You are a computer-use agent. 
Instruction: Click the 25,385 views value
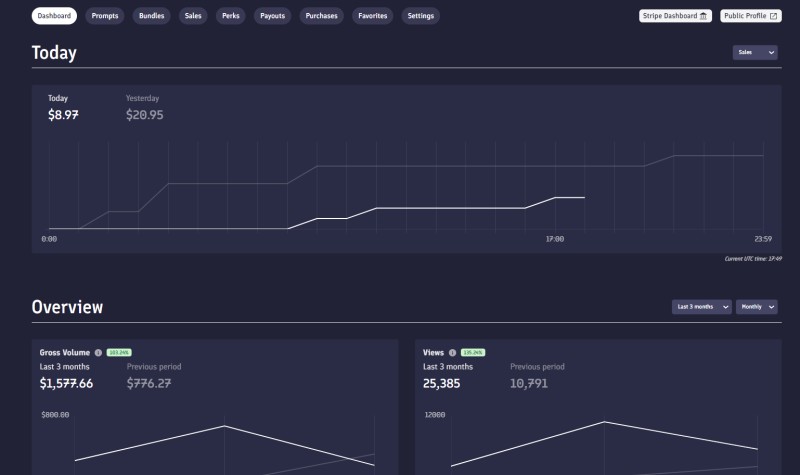[x=441, y=383]
